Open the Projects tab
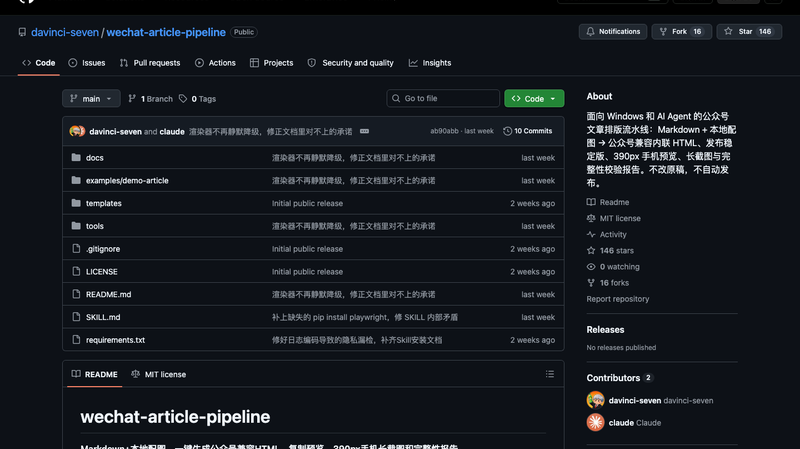Image resolution: width=800 pixels, height=449 pixels. point(271,63)
